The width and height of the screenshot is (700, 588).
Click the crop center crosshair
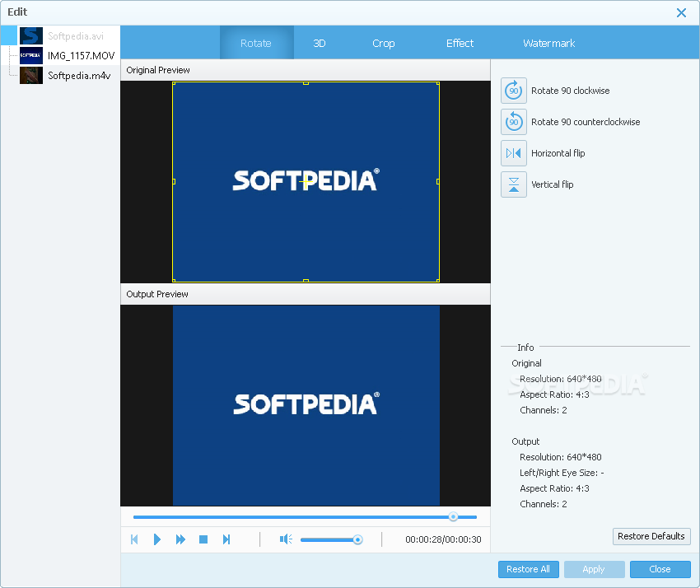pyautogui.click(x=305, y=182)
